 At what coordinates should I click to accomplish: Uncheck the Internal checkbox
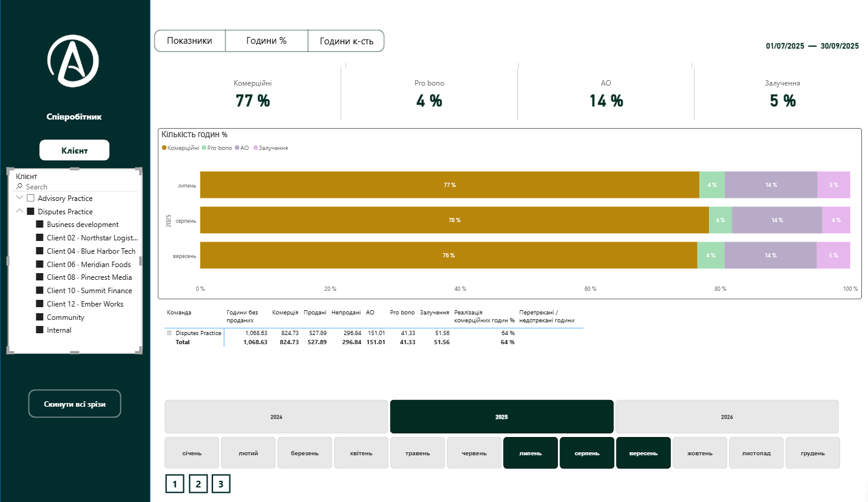[40, 330]
